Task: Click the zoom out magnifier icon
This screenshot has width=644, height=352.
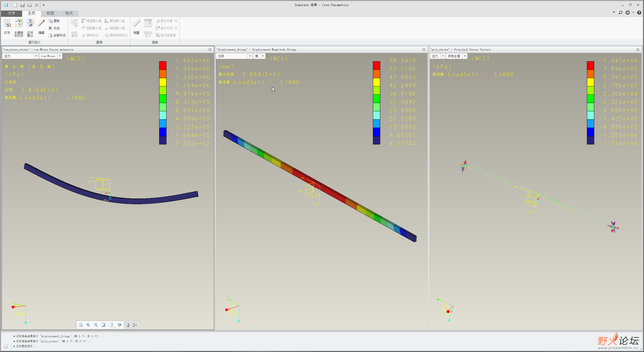Action: tap(96, 325)
